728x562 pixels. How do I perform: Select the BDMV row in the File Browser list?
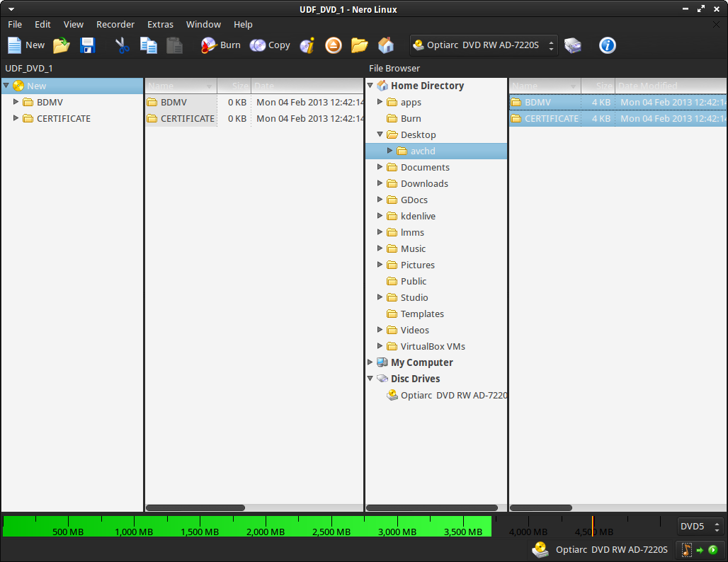coord(618,102)
